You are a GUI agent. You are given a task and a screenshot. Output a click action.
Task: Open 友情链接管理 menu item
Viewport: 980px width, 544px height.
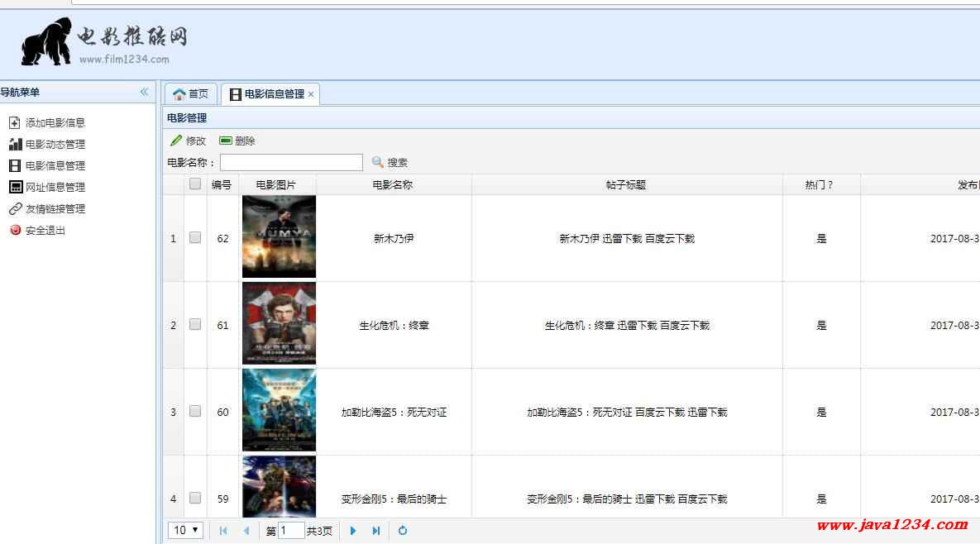point(55,208)
